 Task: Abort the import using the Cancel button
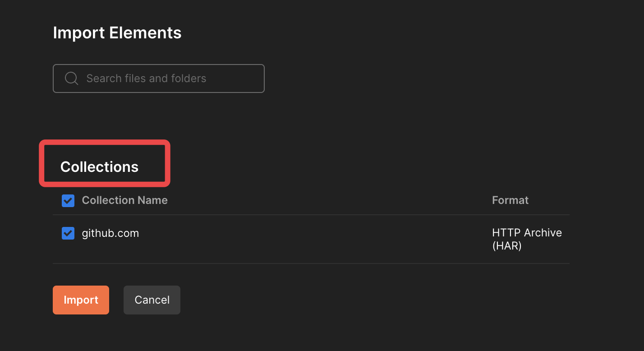[152, 300]
